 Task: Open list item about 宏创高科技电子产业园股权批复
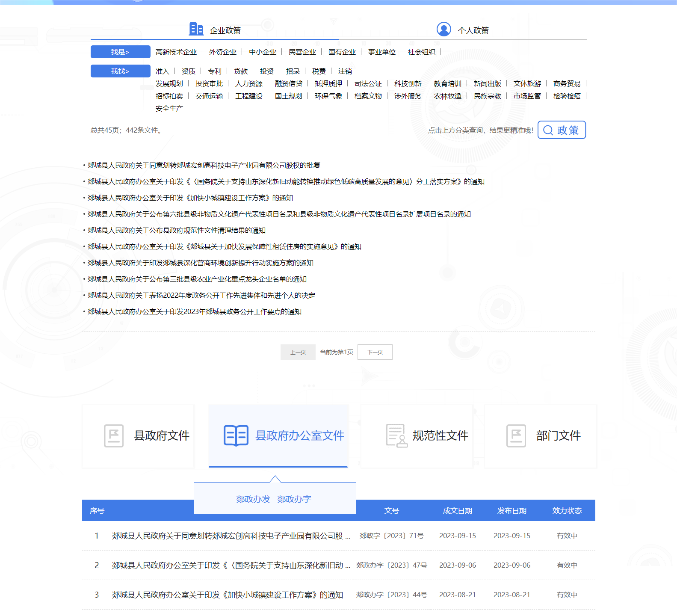(204, 165)
